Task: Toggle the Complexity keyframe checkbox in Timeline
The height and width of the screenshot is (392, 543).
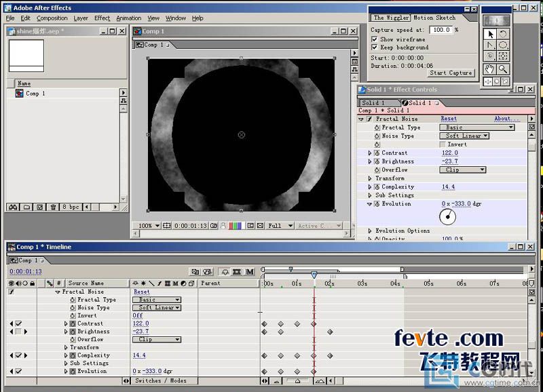Action: point(18,355)
